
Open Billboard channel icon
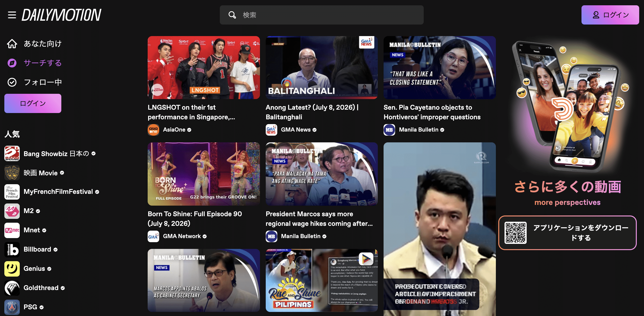12,249
